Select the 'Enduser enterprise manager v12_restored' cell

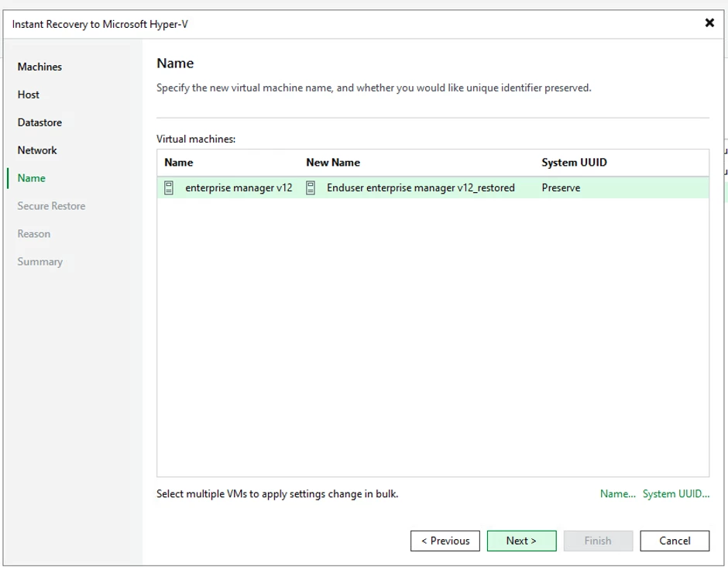tap(421, 187)
